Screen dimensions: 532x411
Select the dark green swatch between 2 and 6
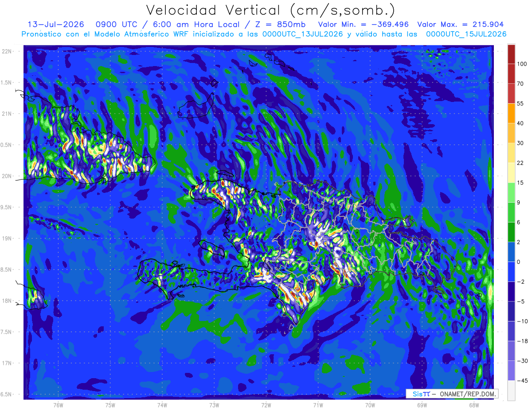click(x=512, y=232)
